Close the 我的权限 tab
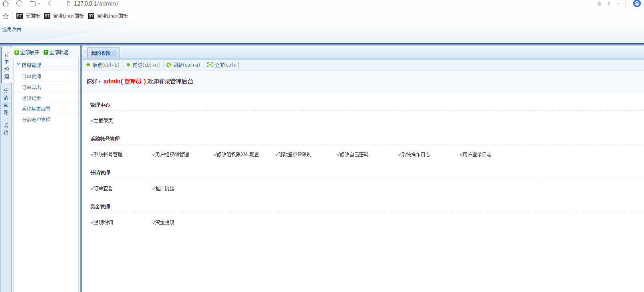644x292 pixels. 114,53
